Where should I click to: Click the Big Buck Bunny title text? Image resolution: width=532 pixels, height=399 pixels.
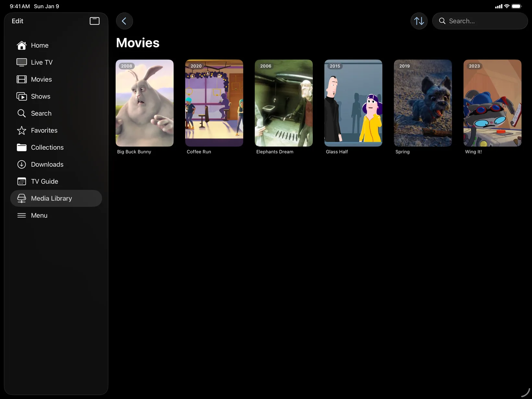click(x=134, y=152)
